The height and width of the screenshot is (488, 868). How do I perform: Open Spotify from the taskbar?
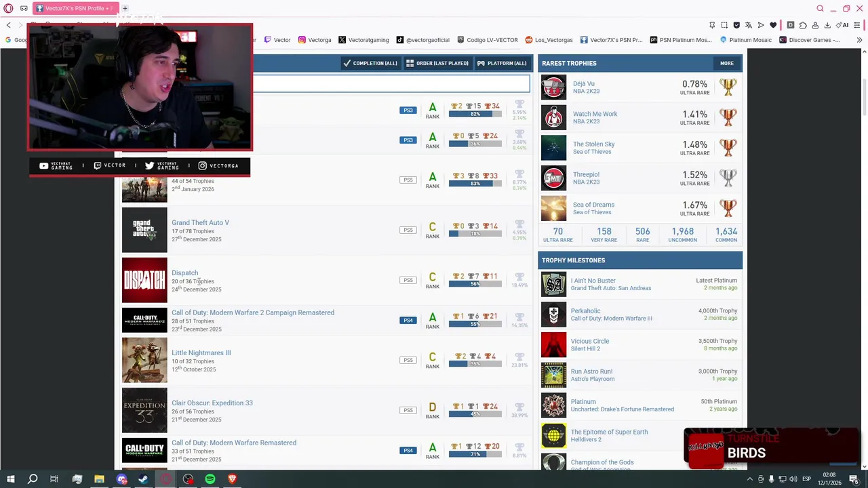[210, 479]
